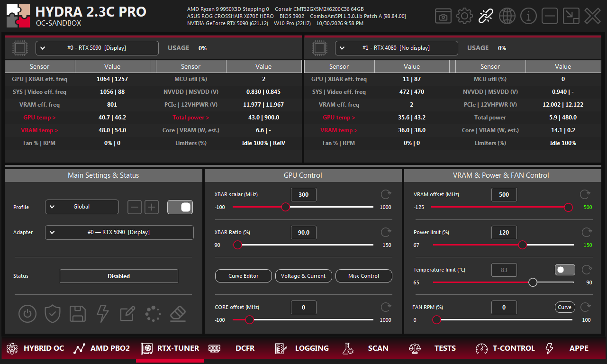
Task: Enable the Temperature limit switch
Action: (565, 270)
